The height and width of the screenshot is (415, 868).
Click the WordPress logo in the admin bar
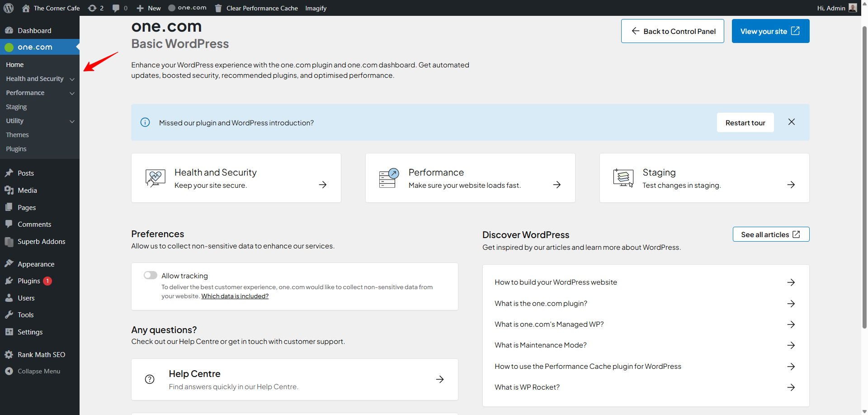(9, 8)
